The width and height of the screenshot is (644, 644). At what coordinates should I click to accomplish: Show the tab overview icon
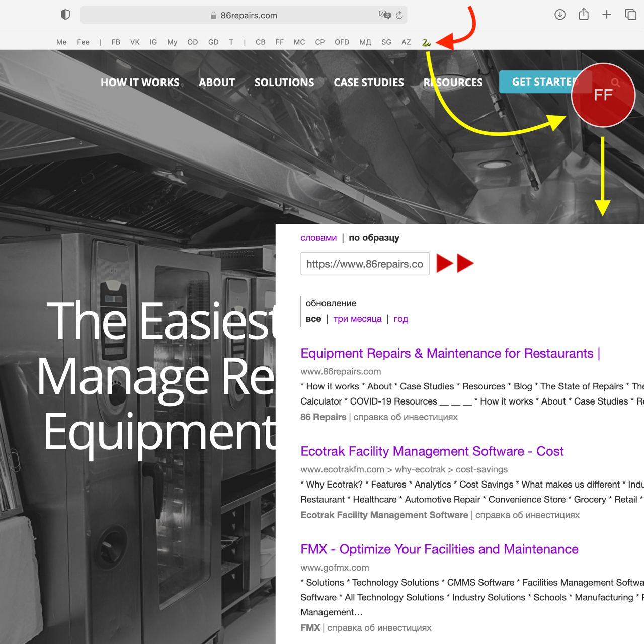pos(630,15)
